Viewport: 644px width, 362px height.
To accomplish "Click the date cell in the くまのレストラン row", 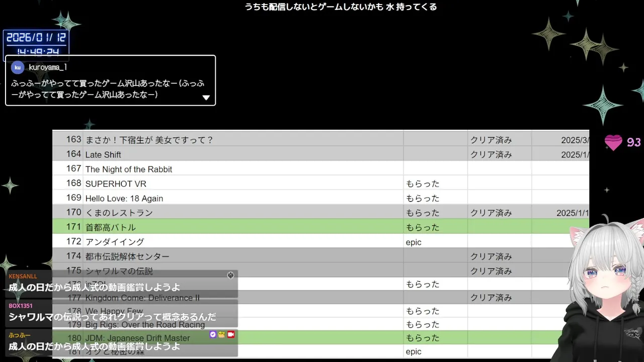I will 560,213.
